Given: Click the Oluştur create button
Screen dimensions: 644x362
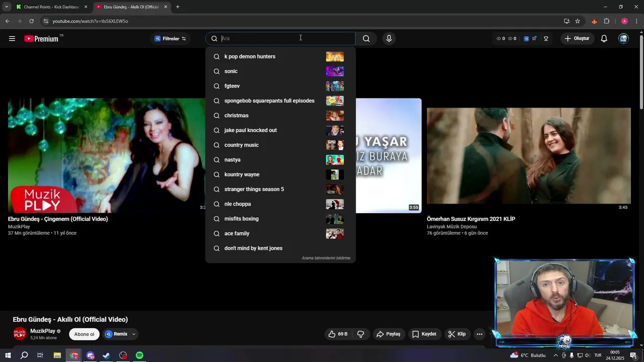Looking at the screenshot, I should click(x=577, y=39).
